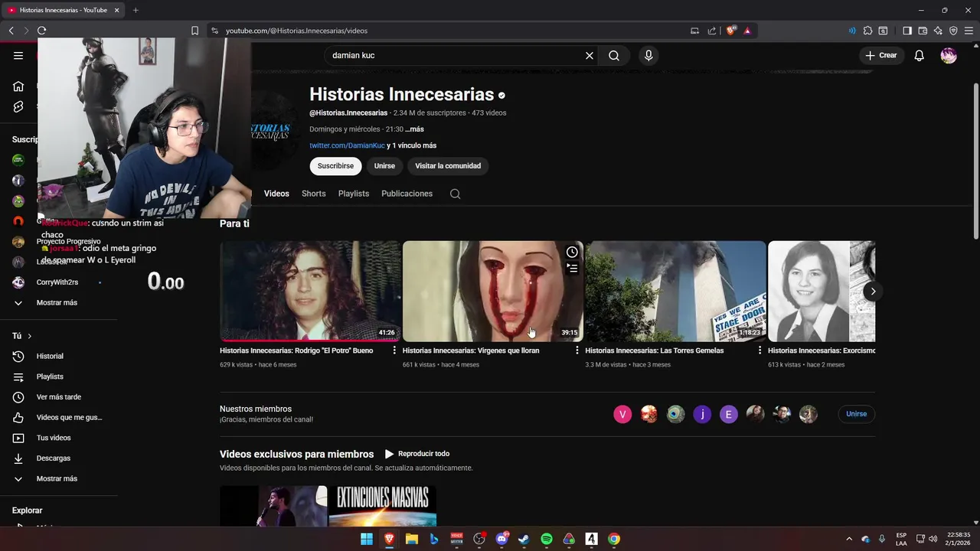Open twitter.com/DamianKuc link
Image resolution: width=980 pixels, height=551 pixels.
click(x=347, y=145)
